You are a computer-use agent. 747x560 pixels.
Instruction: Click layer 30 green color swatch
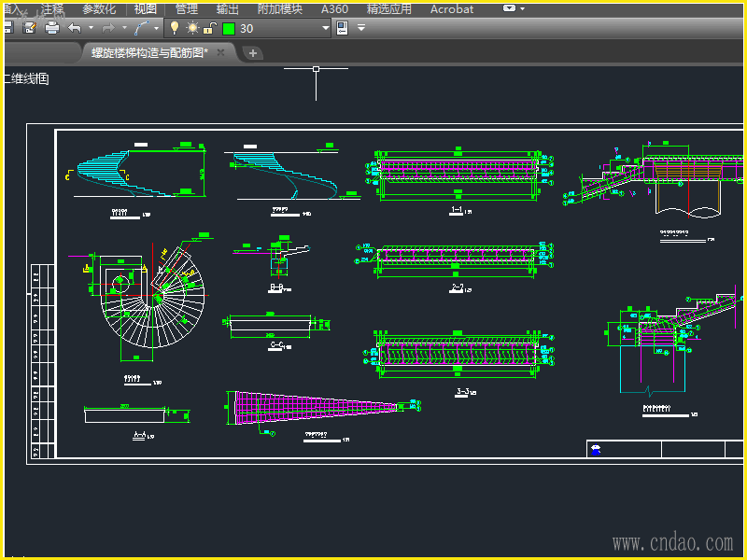pos(228,28)
